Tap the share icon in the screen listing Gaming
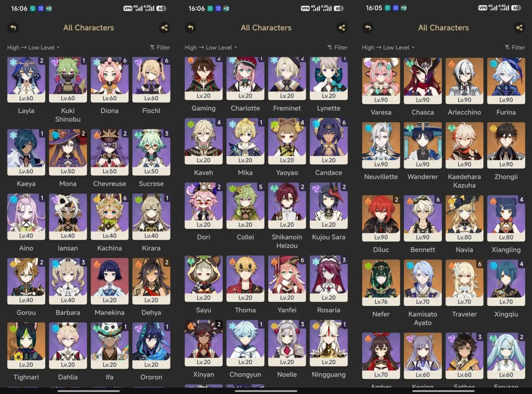The height and width of the screenshot is (394, 532). [342, 28]
